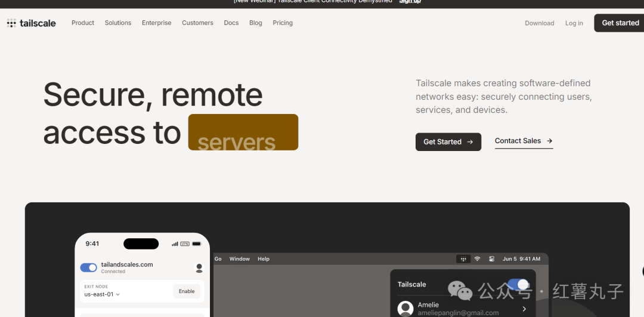This screenshot has width=644, height=317.
Task: Toggle the tailandscales.com connection switch on phone
Action: (88, 267)
